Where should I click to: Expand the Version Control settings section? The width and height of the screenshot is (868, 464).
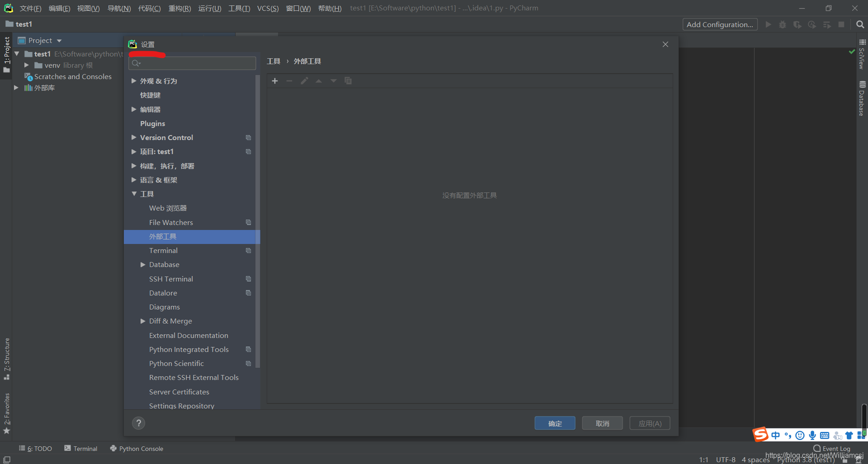point(134,137)
